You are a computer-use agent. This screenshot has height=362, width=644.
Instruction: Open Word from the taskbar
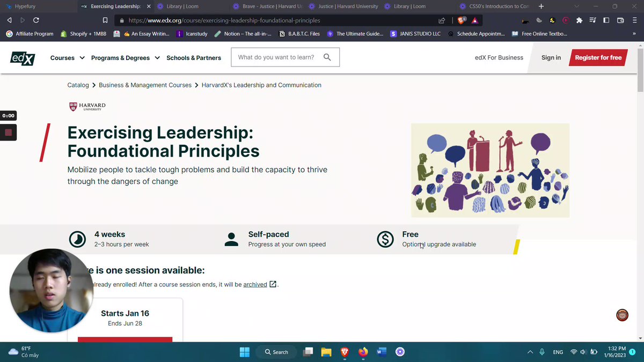tap(382, 352)
